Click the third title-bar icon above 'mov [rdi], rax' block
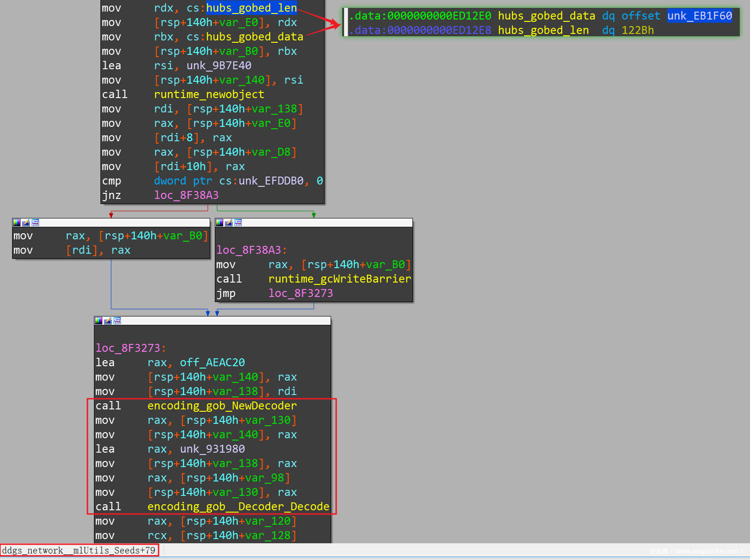This screenshot has width=750, height=560. point(35,223)
